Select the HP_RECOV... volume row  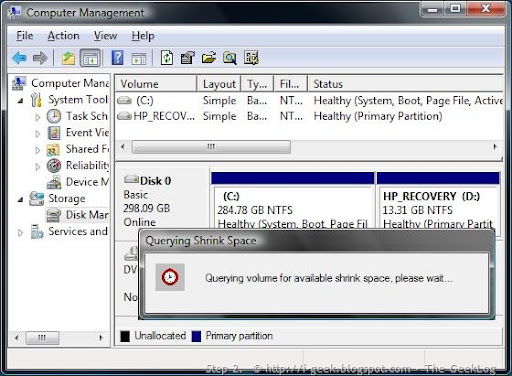[309, 116]
